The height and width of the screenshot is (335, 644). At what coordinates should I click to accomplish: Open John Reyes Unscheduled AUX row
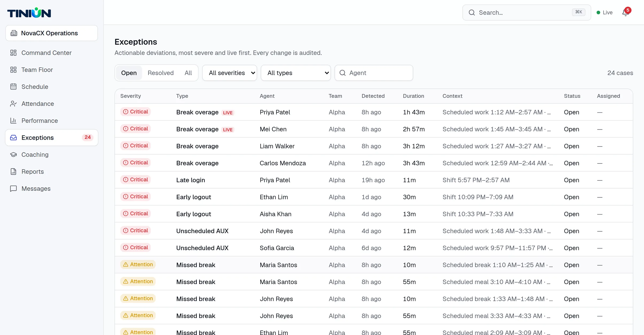(374, 231)
